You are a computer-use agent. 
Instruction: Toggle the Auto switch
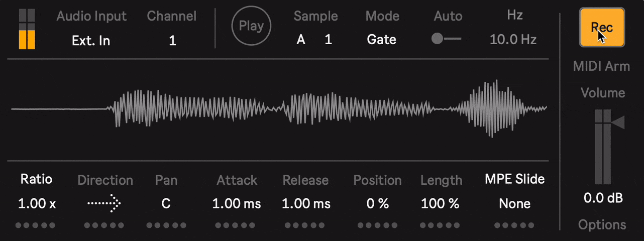(446, 39)
